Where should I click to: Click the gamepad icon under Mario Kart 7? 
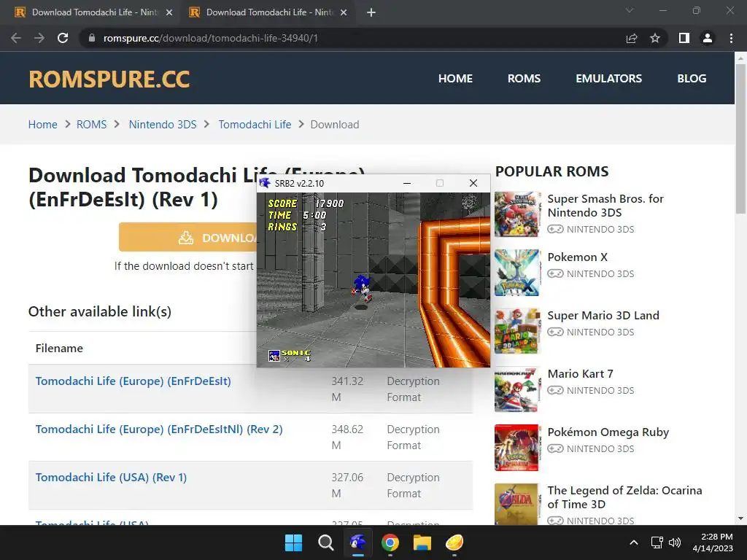click(x=555, y=391)
